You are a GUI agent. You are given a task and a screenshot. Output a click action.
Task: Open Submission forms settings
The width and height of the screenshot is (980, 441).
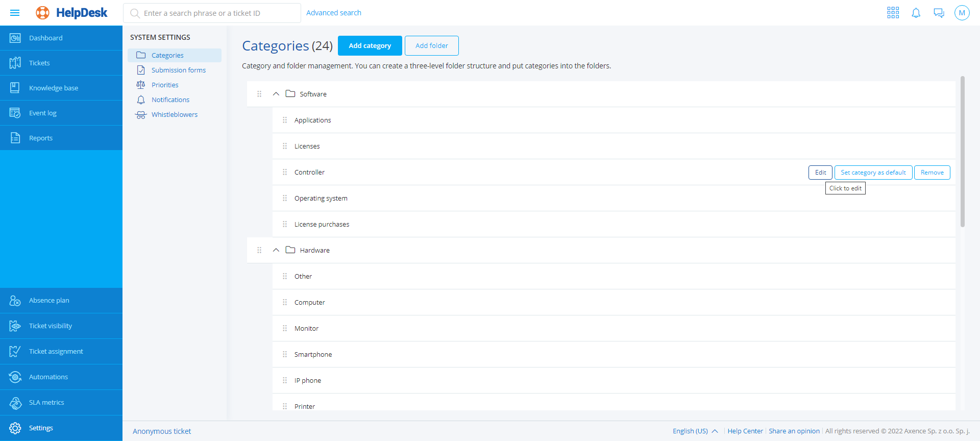(178, 70)
